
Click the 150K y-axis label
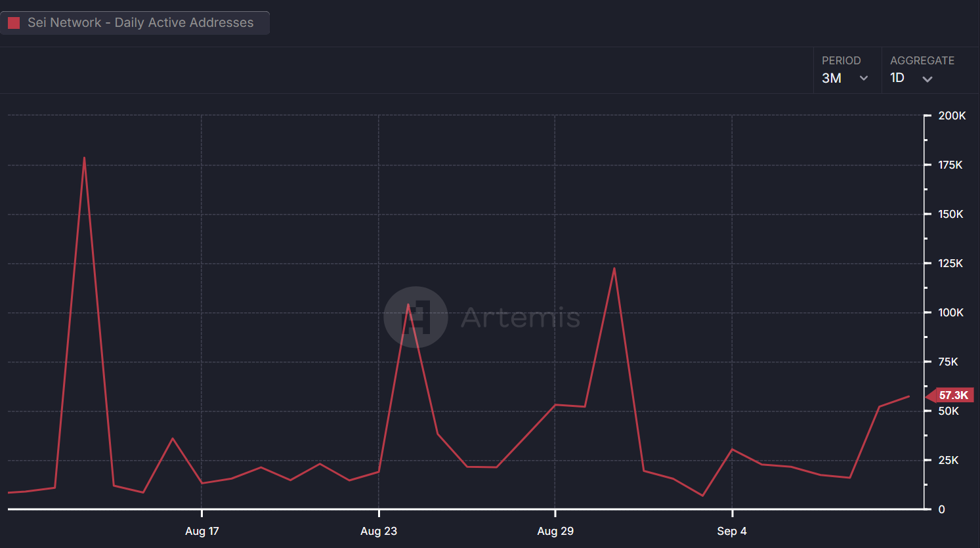(x=951, y=214)
